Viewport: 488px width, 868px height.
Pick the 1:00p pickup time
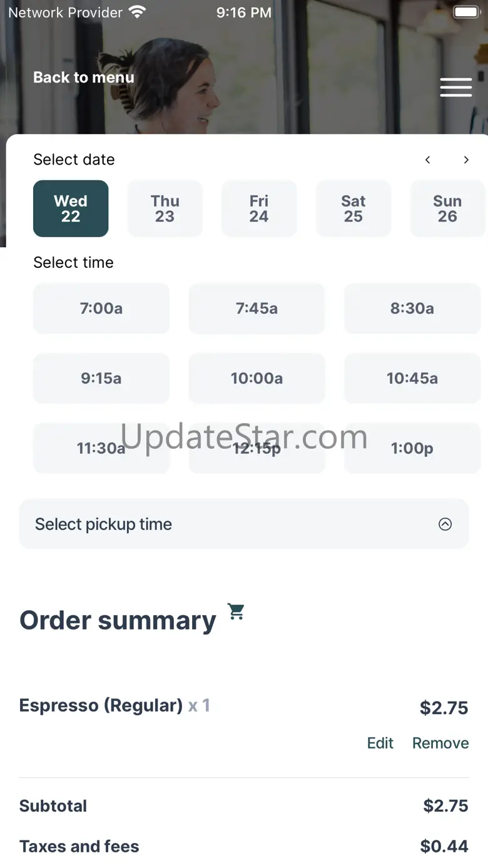pos(412,449)
